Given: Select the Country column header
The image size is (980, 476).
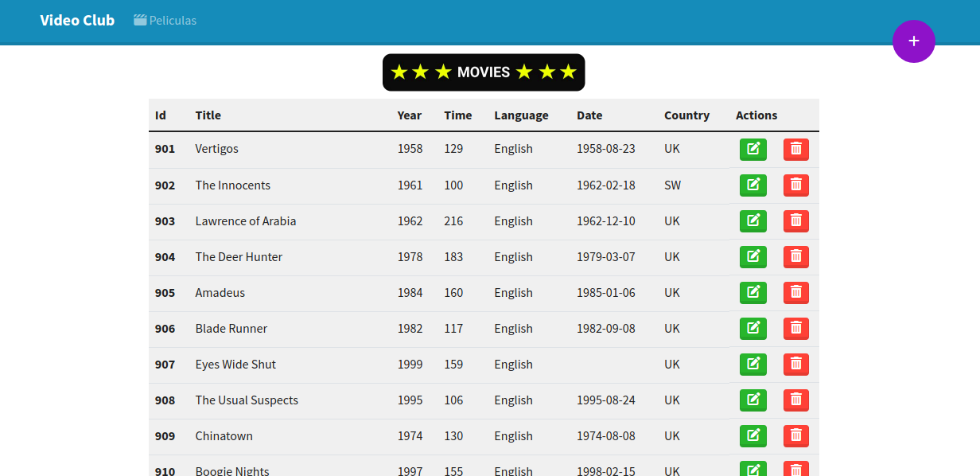Looking at the screenshot, I should pos(686,115).
